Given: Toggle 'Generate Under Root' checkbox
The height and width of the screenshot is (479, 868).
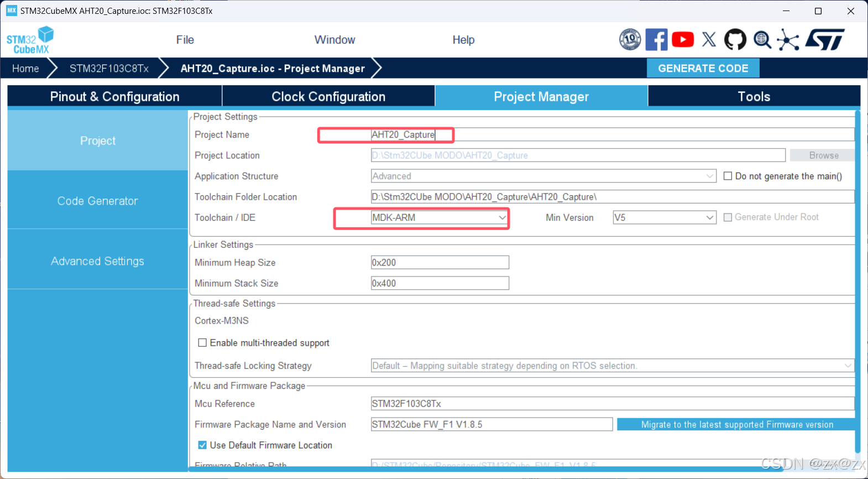Looking at the screenshot, I should click(x=728, y=217).
